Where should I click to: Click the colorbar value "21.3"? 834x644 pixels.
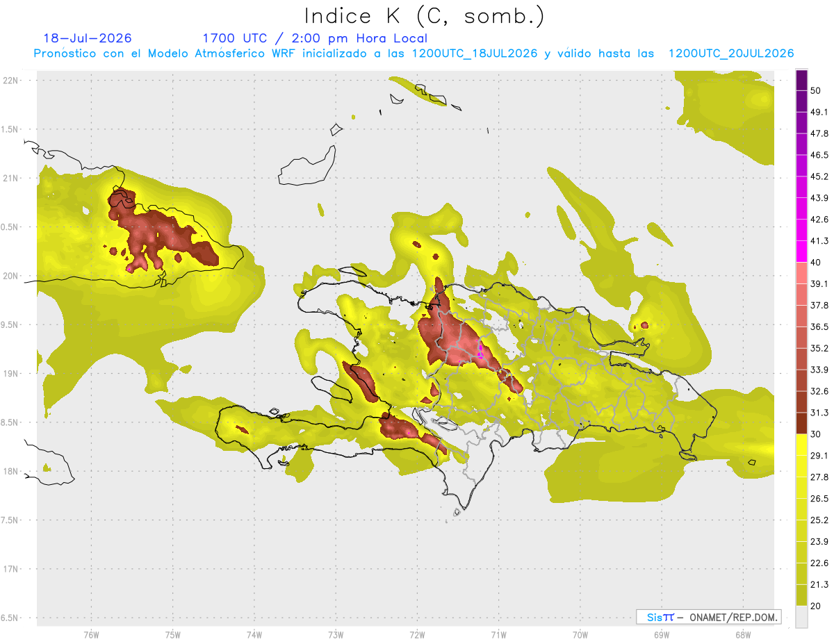[819, 585]
